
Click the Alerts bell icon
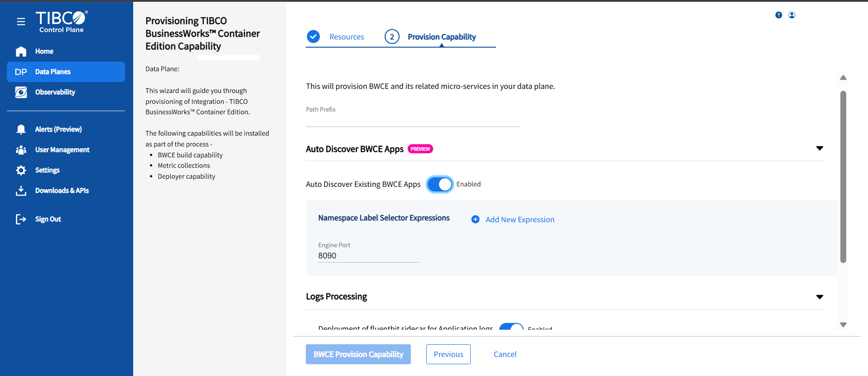(x=21, y=130)
